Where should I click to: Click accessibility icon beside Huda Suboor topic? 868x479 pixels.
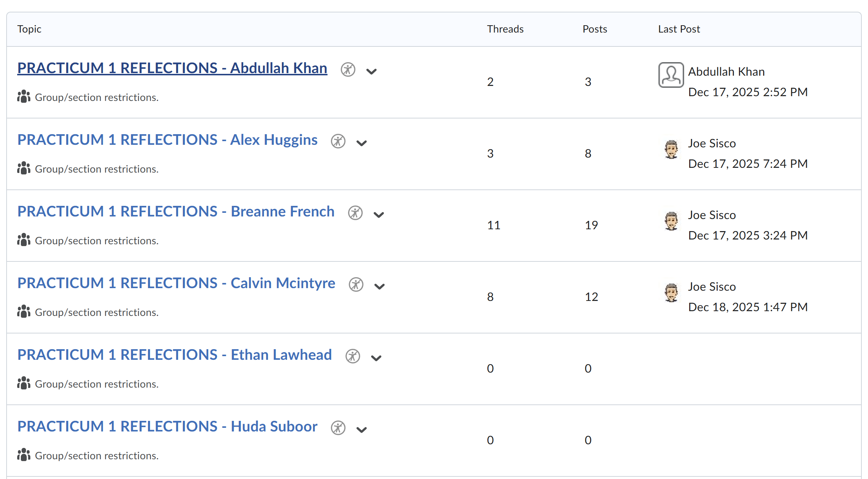pos(338,428)
